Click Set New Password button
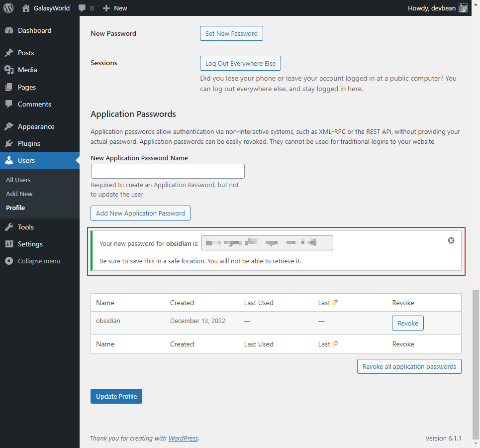This screenshot has height=448, width=480. (231, 33)
